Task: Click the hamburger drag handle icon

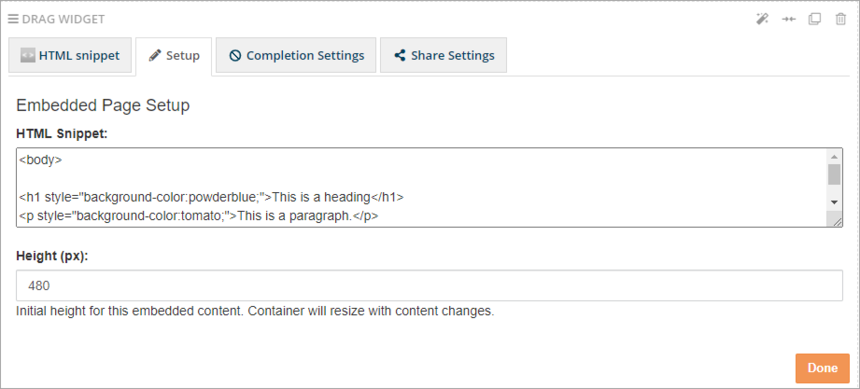Action: [13, 19]
